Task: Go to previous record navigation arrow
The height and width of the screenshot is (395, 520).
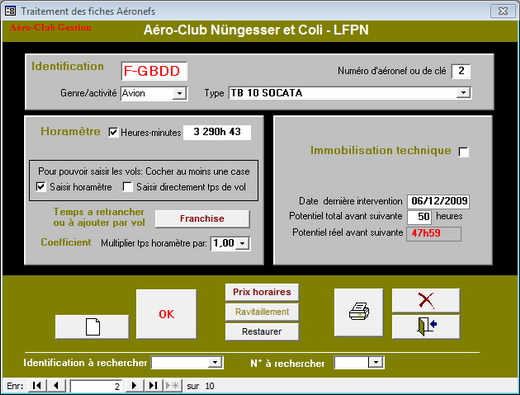Action: pos(56,386)
